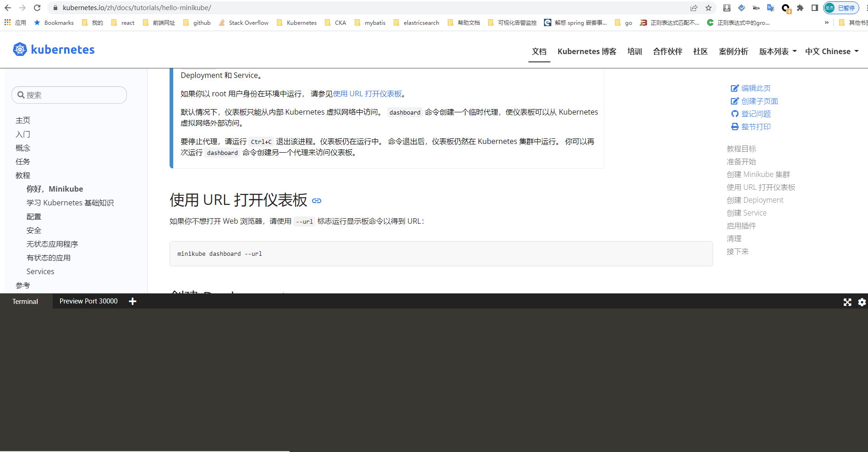The height and width of the screenshot is (452, 868).
Task: Open the mybatis bookmark folder
Action: (370, 22)
